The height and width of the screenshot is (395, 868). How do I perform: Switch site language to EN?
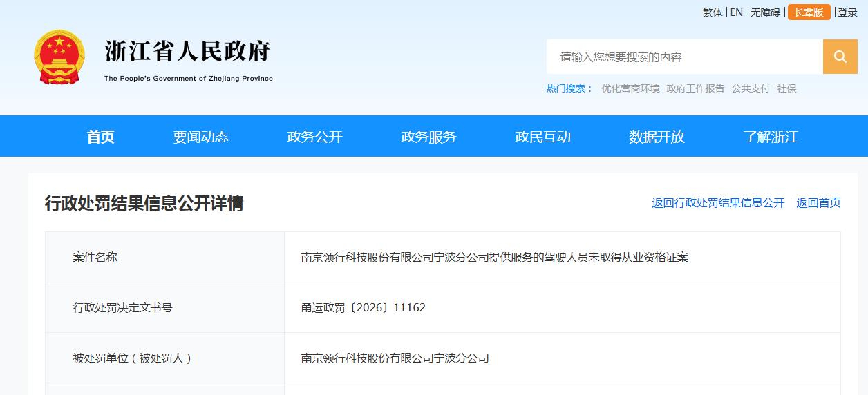point(737,12)
